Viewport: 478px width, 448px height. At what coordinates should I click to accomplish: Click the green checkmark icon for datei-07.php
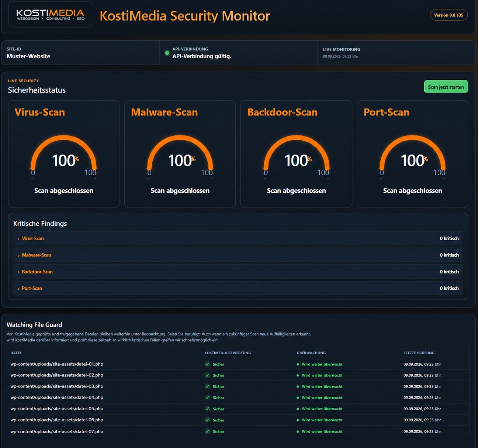point(207,431)
